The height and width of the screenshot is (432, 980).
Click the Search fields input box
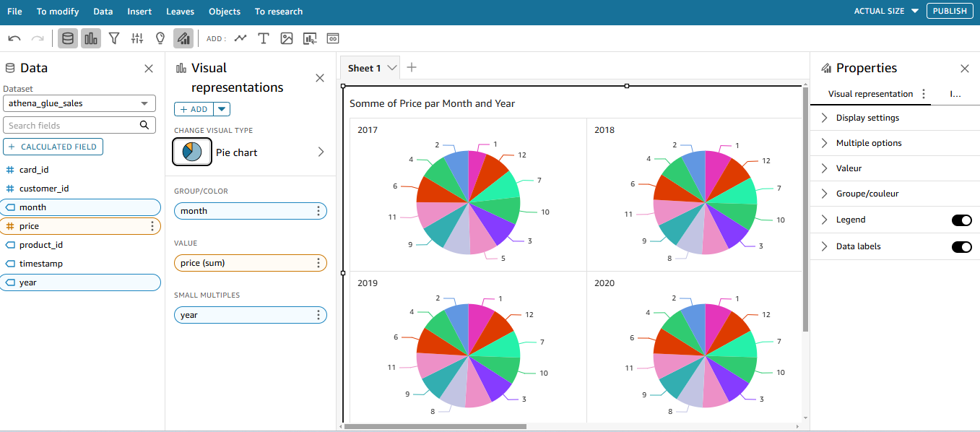pyautogui.click(x=72, y=125)
